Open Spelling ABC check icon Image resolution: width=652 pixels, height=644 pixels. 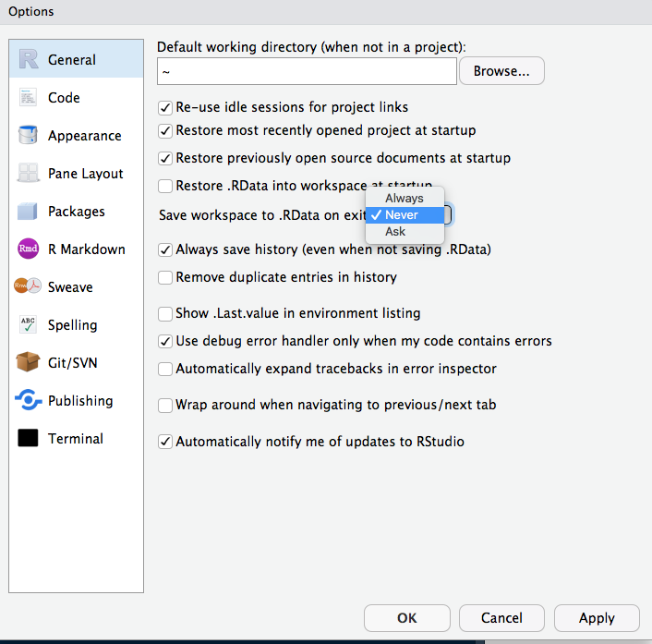[29, 325]
